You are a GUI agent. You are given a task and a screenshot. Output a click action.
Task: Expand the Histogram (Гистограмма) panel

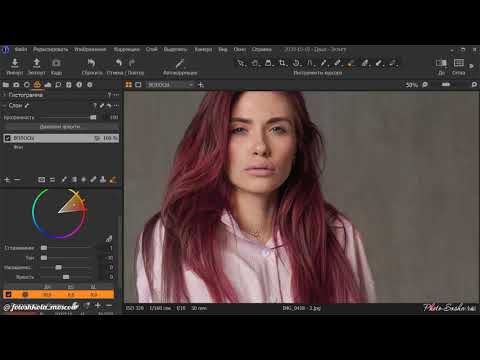click(x=5, y=95)
